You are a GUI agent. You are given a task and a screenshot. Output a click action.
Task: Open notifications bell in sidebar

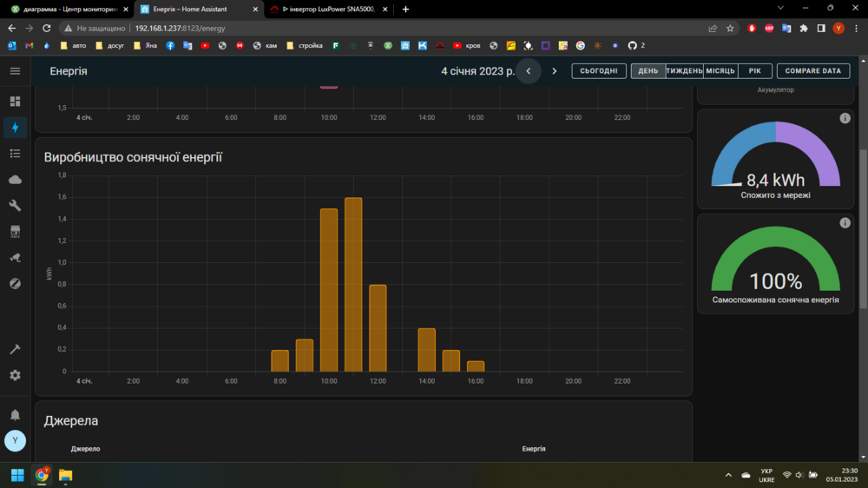(15, 415)
